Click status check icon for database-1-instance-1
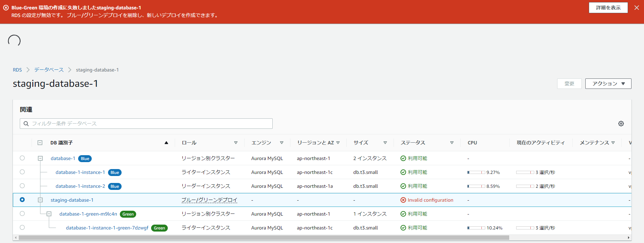The width and height of the screenshot is (644, 243). coord(403,172)
